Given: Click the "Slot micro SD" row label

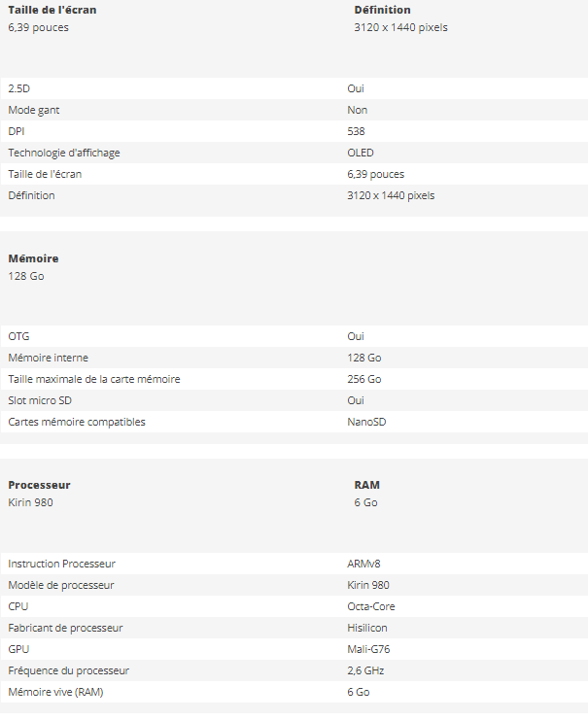Looking at the screenshot, I should coord(42,400).
